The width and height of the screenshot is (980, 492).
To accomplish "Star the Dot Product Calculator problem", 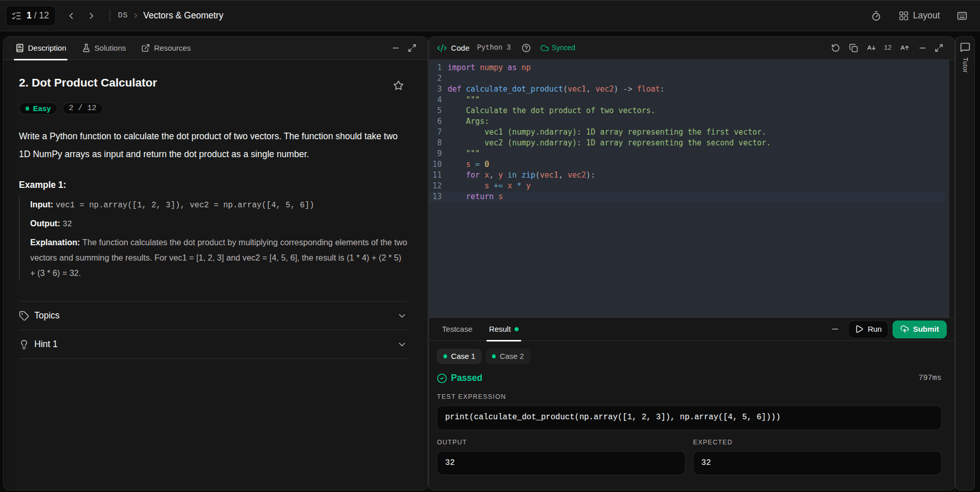I will (x=398, y=85).
